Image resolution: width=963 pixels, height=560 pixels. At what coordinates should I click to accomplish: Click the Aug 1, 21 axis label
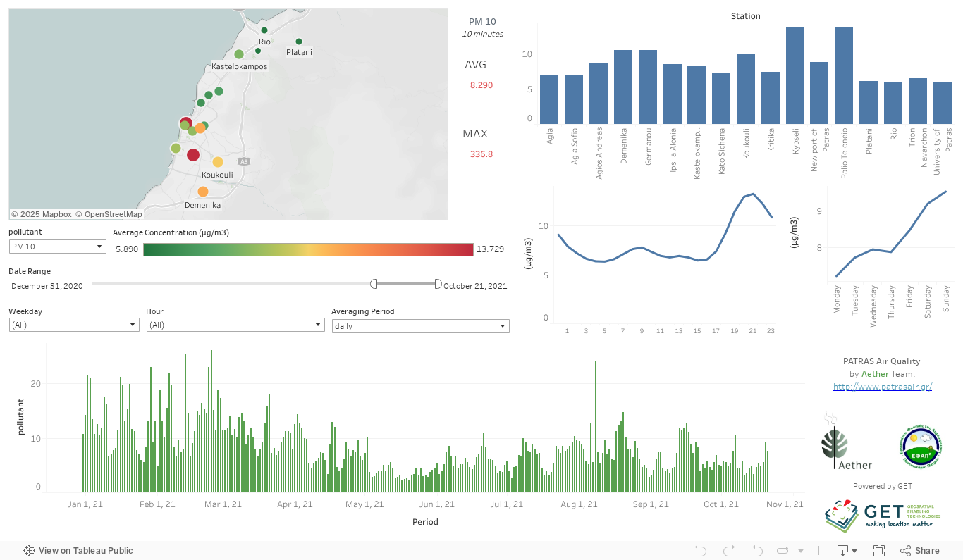(x=579, y=504)
